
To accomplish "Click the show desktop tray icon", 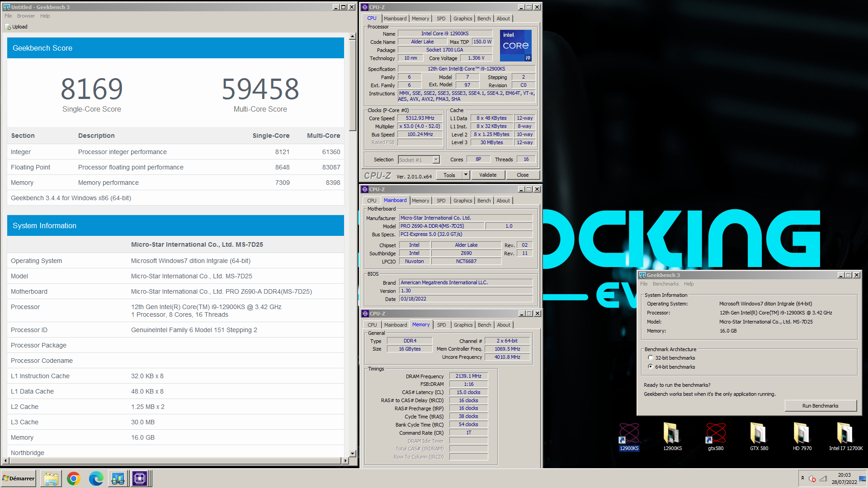I will [x=863, y=479].
